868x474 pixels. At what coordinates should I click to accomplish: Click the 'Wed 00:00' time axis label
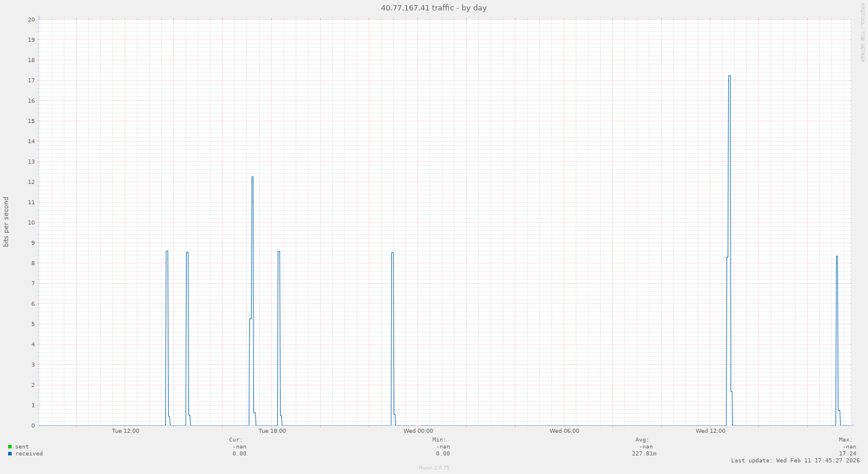point(418,431)
